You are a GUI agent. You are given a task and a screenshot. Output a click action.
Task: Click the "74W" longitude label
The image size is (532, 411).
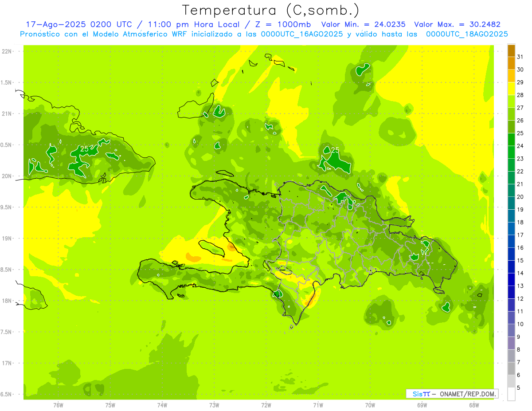(x=162, y=405)
